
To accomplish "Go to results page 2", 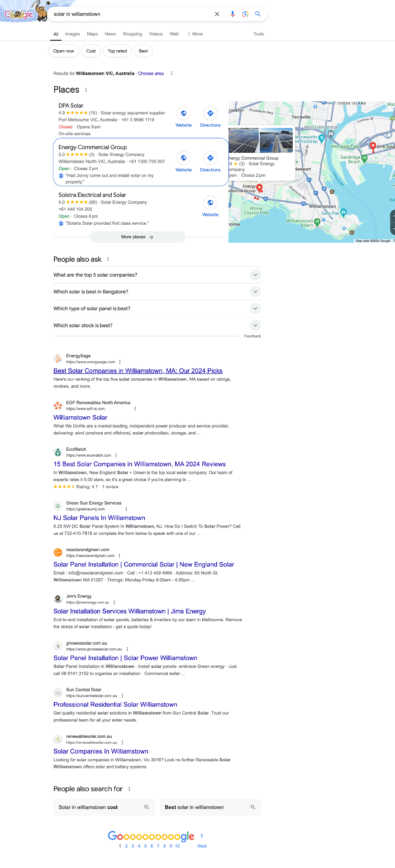I will click(x=126, y=846).
